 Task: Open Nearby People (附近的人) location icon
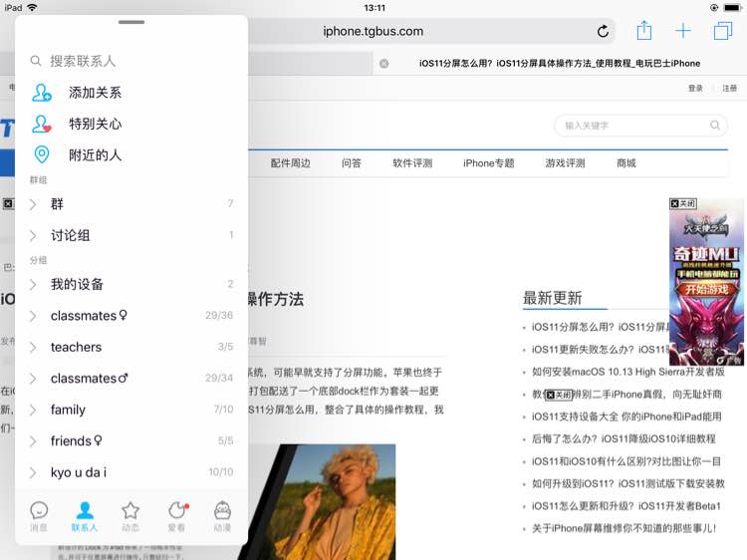pyautogui.click(x=42, y=154)
